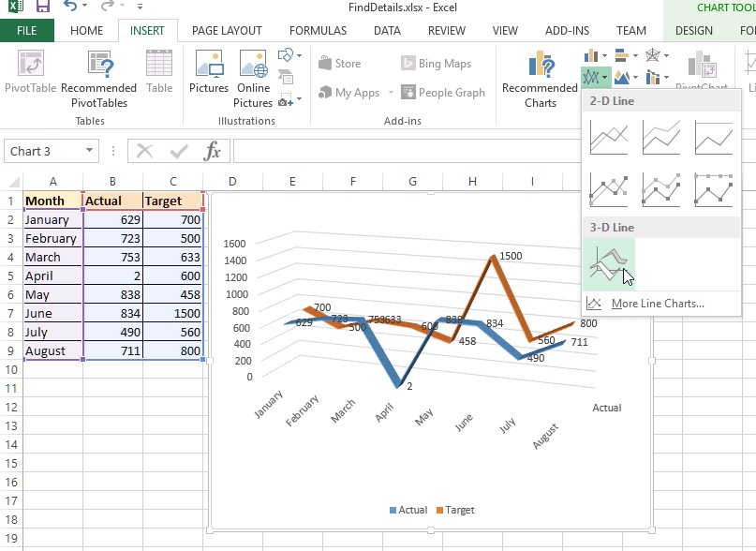Click the Save icon in quick access toolbar
Screen dimensions: 756x551
[x=43, y=7]
